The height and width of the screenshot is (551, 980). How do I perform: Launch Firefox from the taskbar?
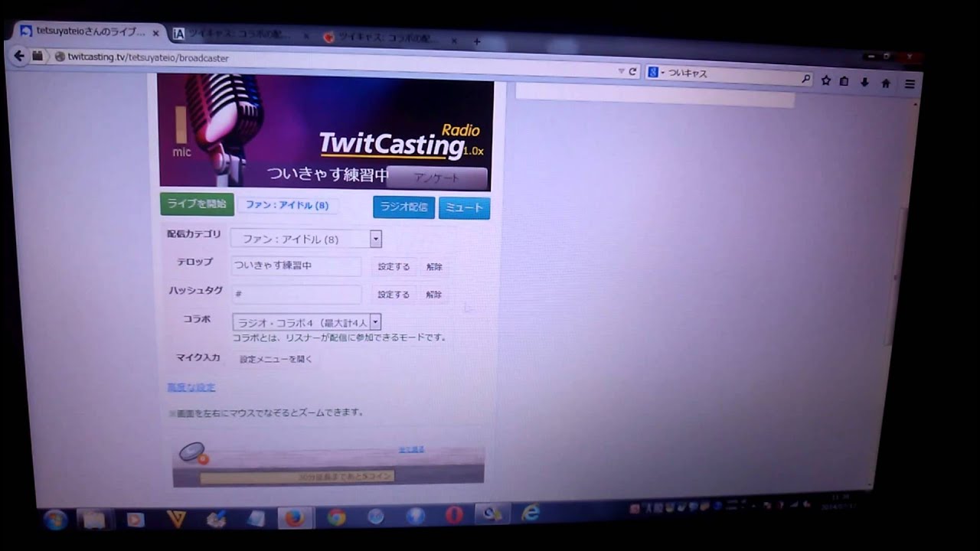294,518
